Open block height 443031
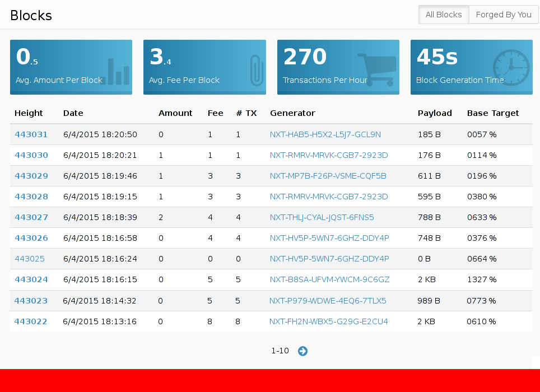Screen dimensions: 540x392 (31, 134)
